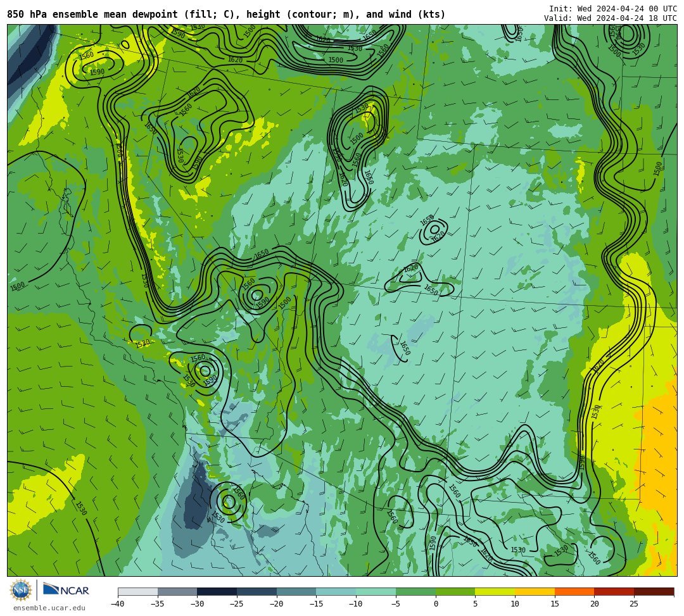Image resolution: width=684 pixels, height=616 pixels.
Task: Click the 15 to 20 orange colorbar swatch
Action: pyautogui.click(x=574, y=591)
